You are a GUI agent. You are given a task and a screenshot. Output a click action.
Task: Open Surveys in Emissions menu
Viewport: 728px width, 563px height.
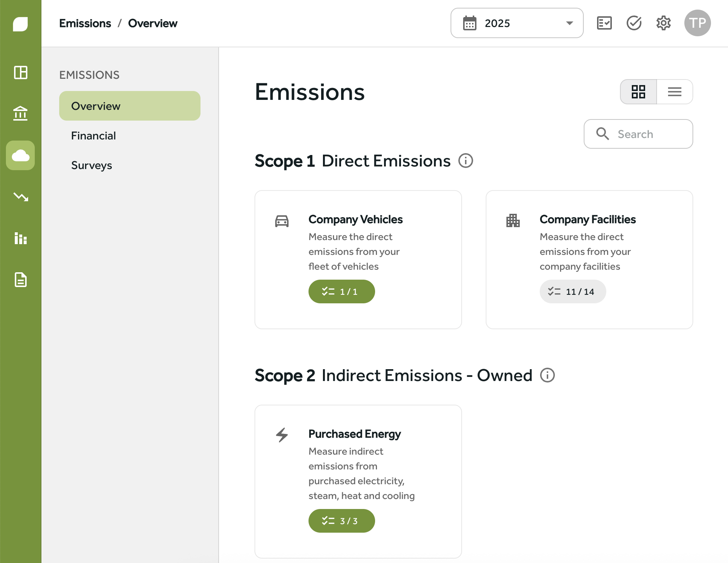click(x=92, y=165)
